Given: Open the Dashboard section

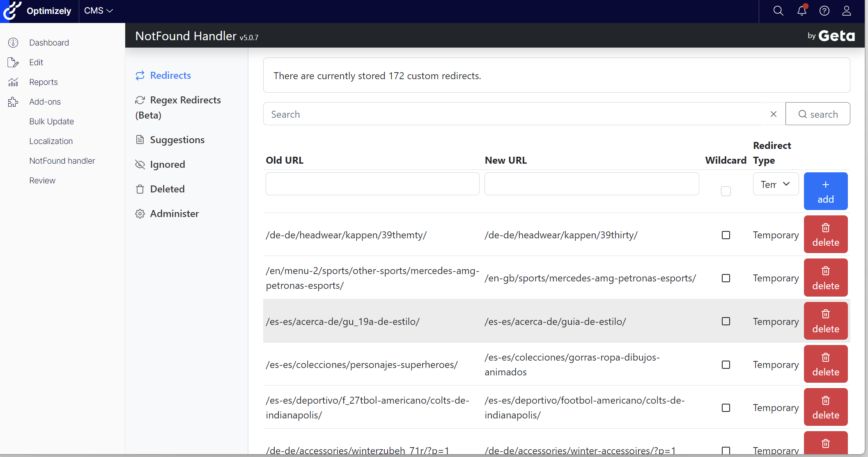Looking at the screenshot, I should (49, 42).
